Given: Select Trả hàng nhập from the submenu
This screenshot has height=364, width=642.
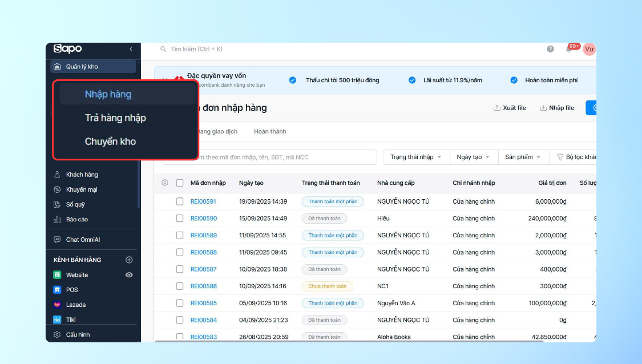Looking at the screenshot, I should click(x=115, y=118).
